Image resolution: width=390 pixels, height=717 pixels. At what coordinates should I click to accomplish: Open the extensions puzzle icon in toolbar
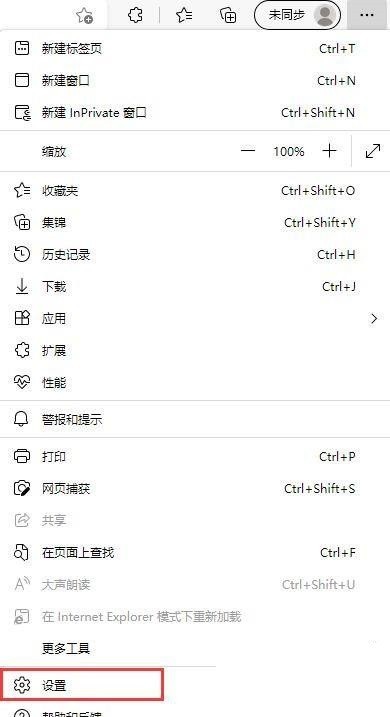coord(135,15)
